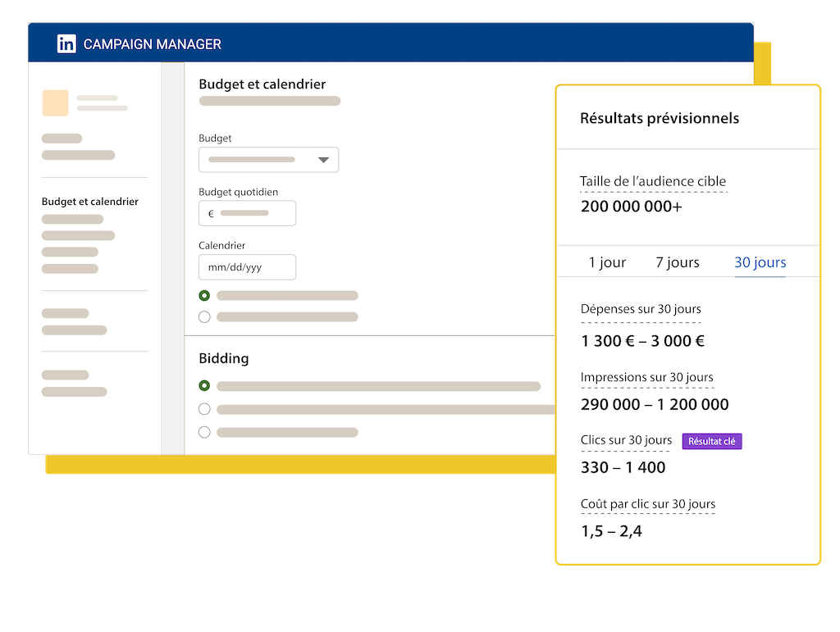Switch to the 30 jours tab
Image resolution: width=840 pixels, height=632 pixels.
(760, 262)
